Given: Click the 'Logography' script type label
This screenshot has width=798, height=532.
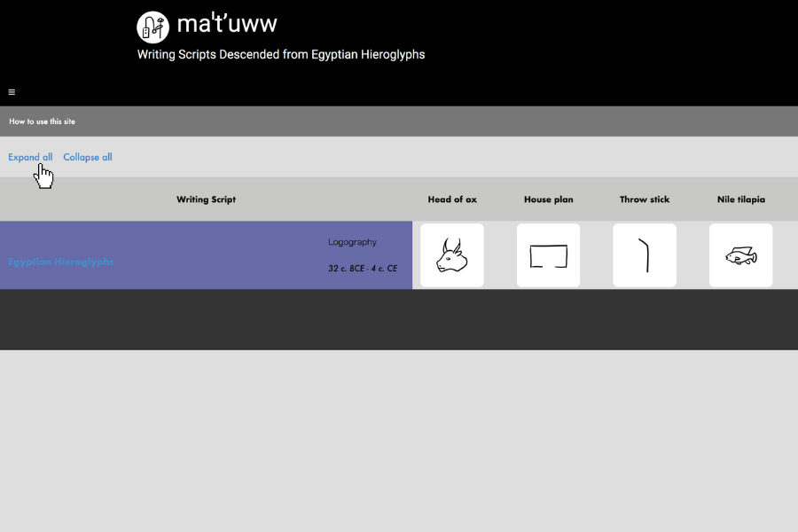Looking at the screenshot, I should click(x=352, y=242).
